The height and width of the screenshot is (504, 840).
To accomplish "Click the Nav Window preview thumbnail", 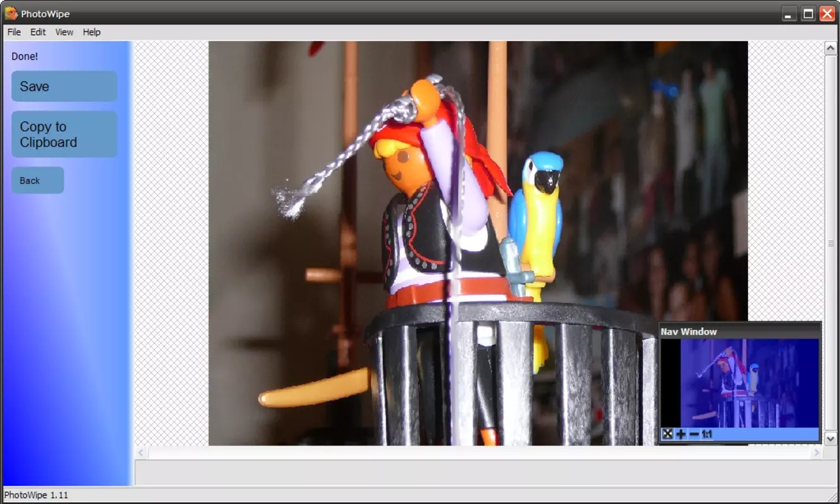I will [x=740, y=383].
